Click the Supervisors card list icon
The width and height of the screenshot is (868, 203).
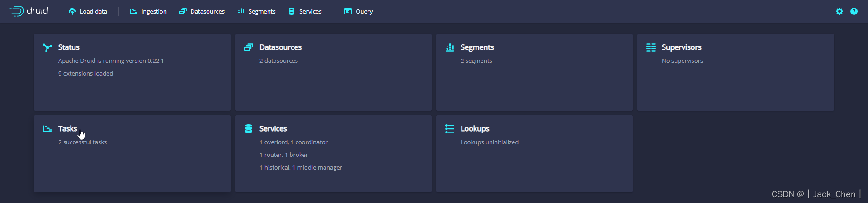pos(651,47)
